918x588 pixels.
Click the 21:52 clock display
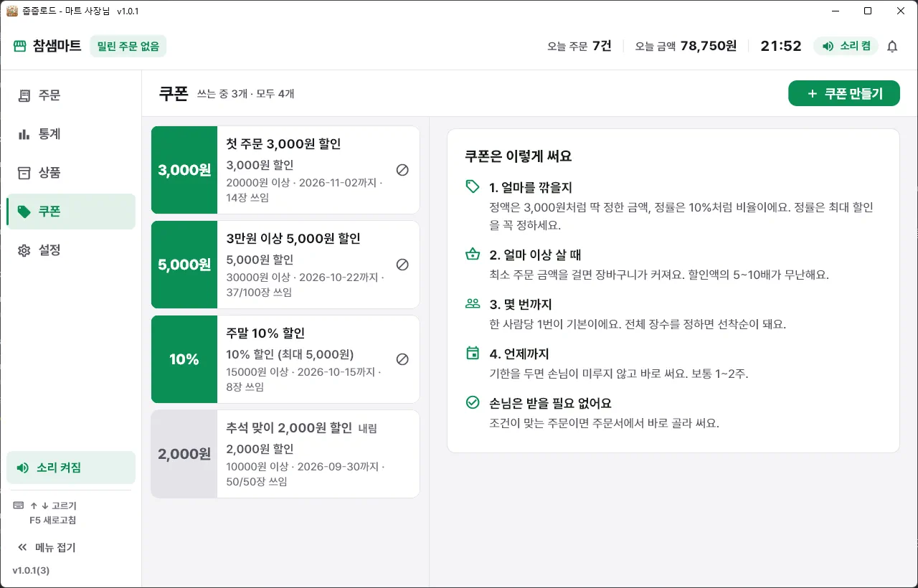click(x=781, y=46)
